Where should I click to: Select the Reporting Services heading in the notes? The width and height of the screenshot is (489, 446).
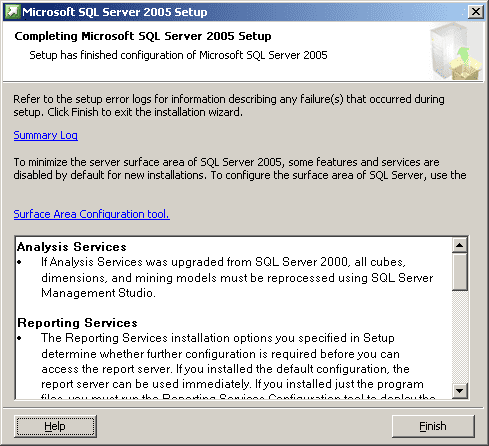pyautogui.click(x=77, y=323)
